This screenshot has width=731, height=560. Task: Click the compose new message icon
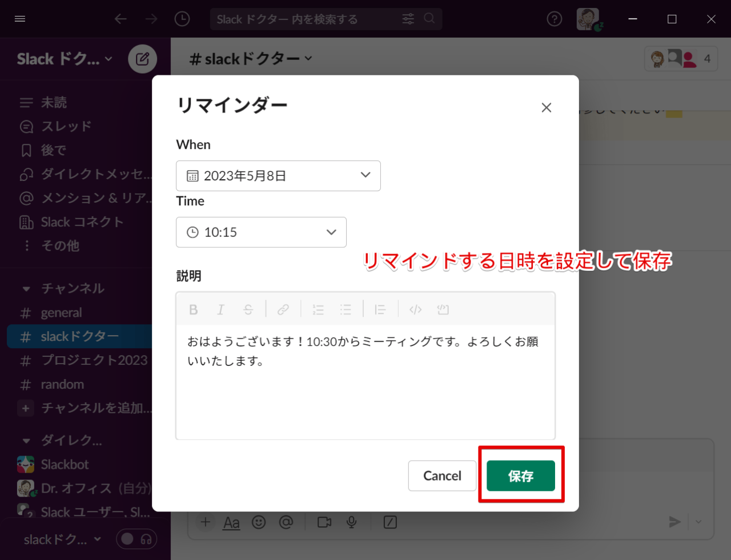click(143, 59)
